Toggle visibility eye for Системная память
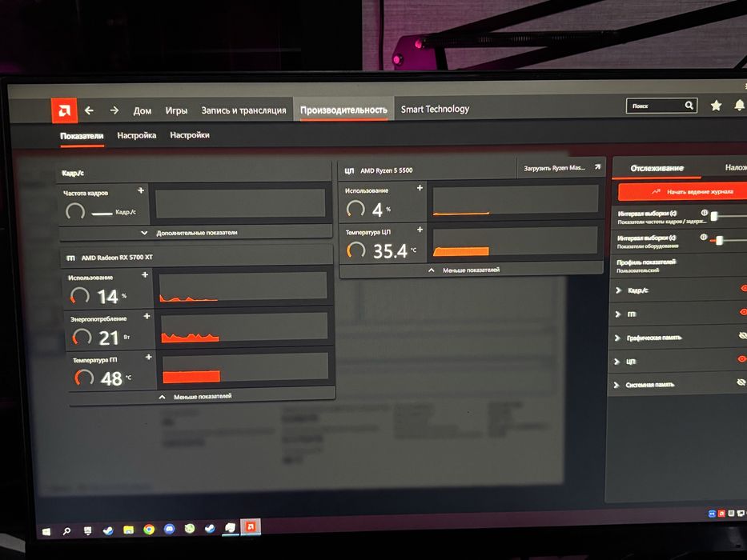The height and width of the screenshot is (560, 747). click(x=741, y=382)
